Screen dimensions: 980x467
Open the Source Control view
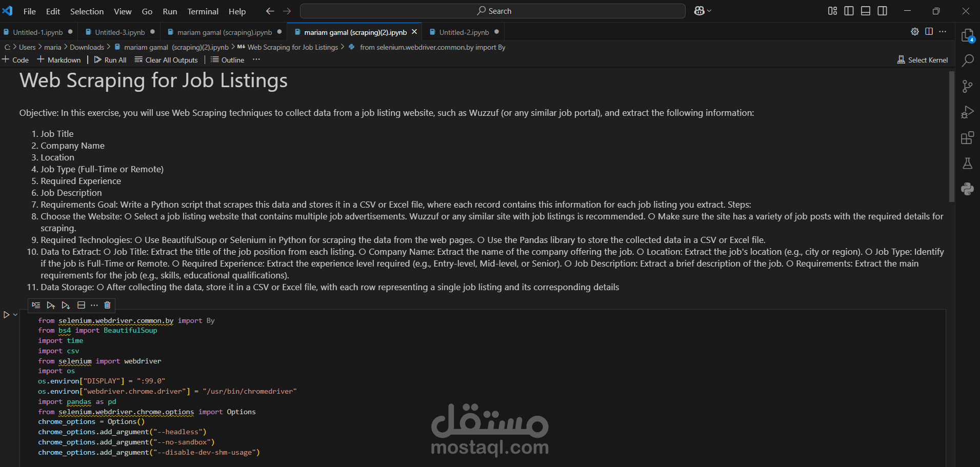coord(967,87)
